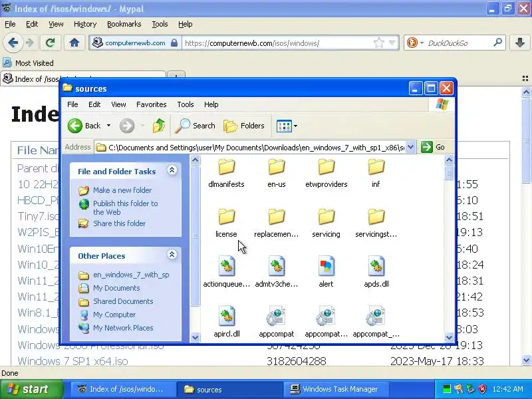Image resolution: width=532 pixels, height=399 pixels.
Task: Click Publish this folder to the Web
Action: point(126,207)
